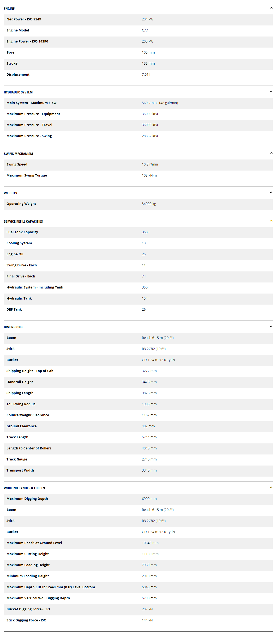
Task: Select the Main System - Maximum Flow row
Action: (x=138, y=103)
